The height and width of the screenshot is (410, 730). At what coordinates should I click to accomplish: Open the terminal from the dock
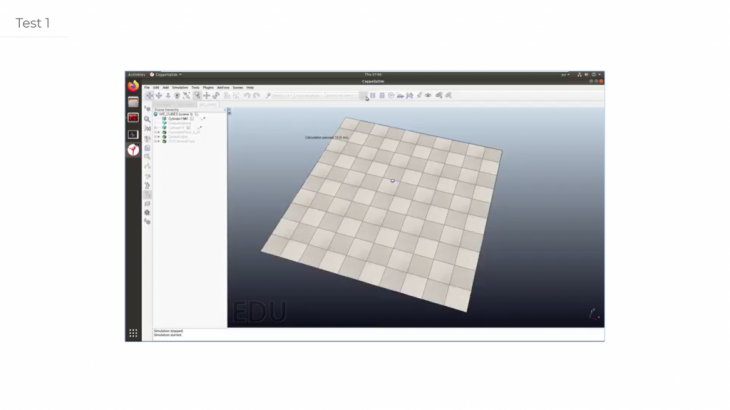133,134
